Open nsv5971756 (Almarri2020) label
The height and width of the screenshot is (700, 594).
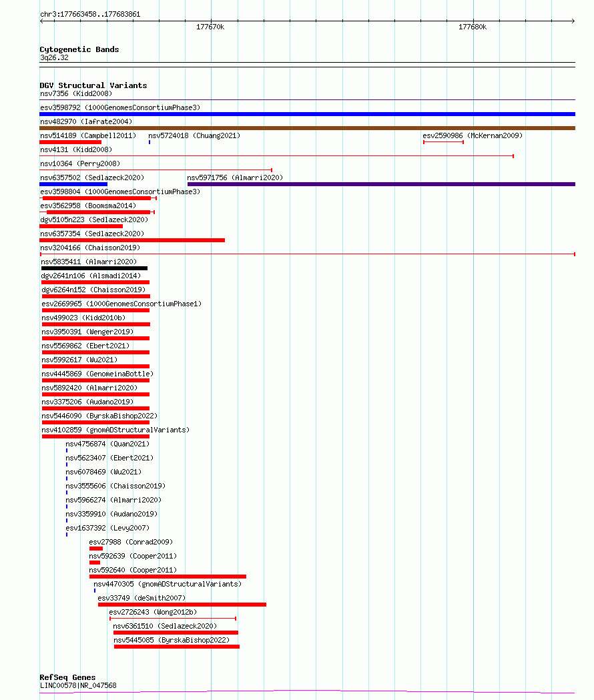tap(235, 178)
